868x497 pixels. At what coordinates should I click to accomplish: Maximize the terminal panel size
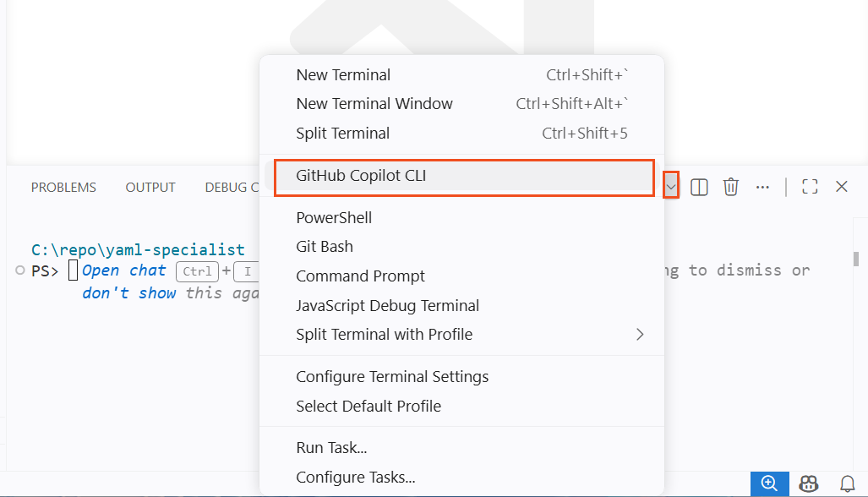(x=809, y=187)
